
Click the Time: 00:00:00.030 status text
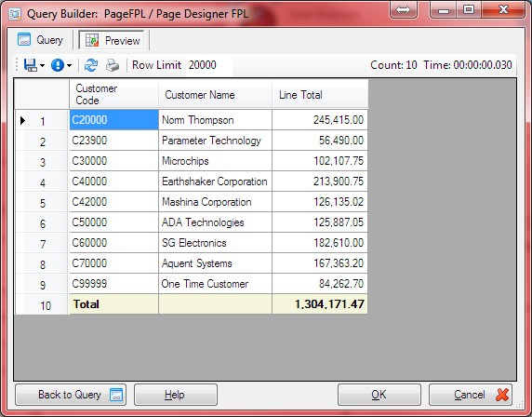click(468, 65)
